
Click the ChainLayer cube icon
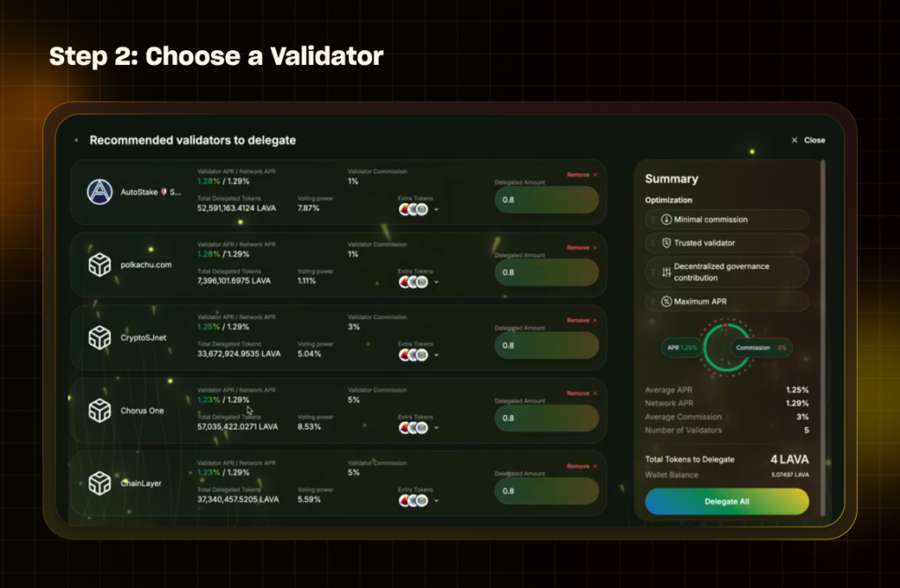[x=99, y=483]
